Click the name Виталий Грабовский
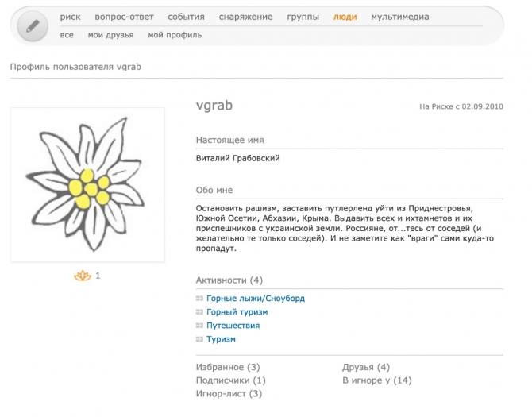 click(238, 158)
